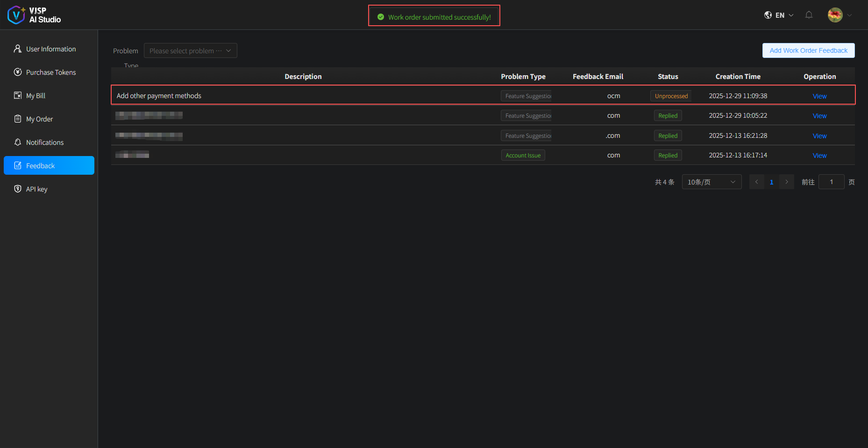Select page 1 in pagination
The height and width of the screenshot is (448, 868).
coord(771,182)
